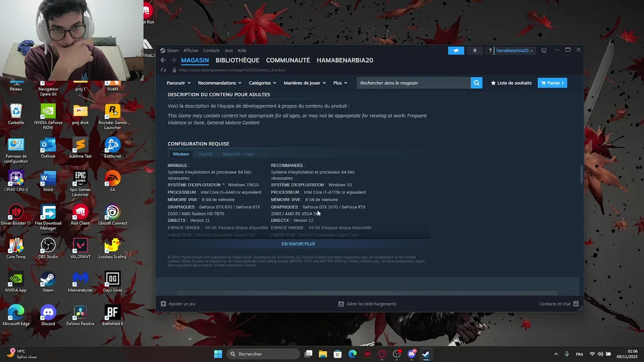This screenshot has width=644, height=362.
Task: Show hidden system tray icons
Action: click(556, 354)
